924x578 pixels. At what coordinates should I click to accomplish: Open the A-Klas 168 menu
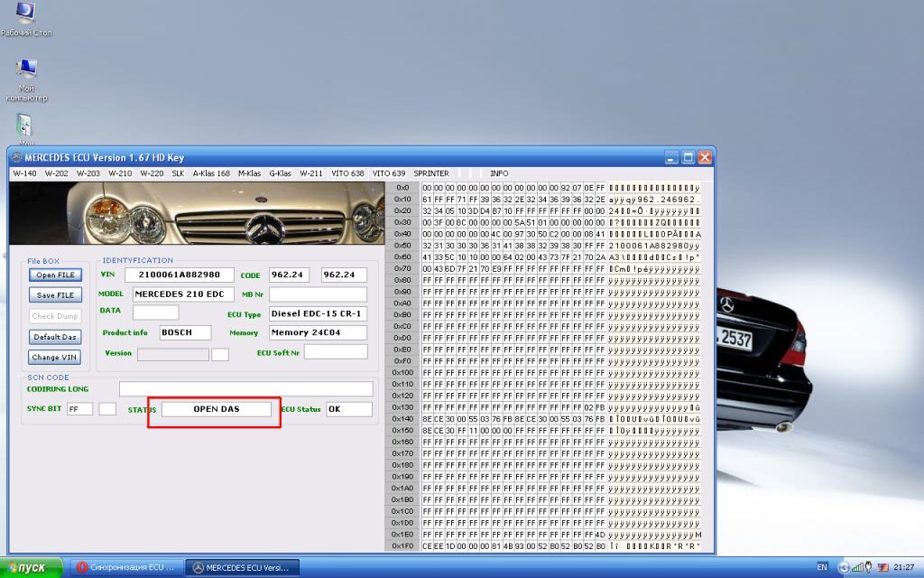pyautogui.click(x=211, y=173)
